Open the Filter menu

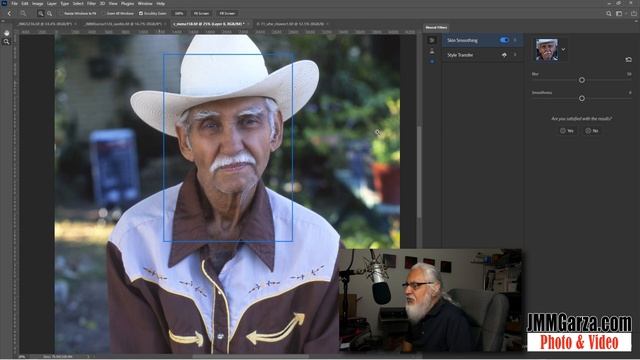[91, 3]
